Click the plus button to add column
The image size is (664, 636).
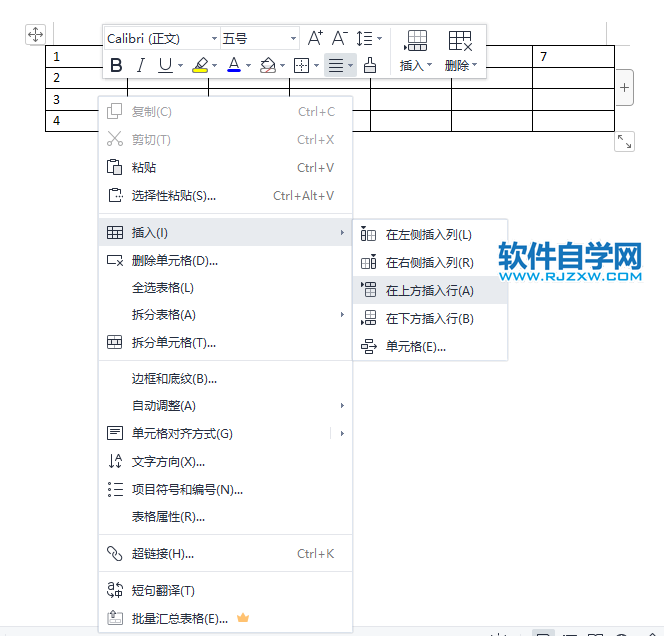pyautogui.click(x=624, y=88)
